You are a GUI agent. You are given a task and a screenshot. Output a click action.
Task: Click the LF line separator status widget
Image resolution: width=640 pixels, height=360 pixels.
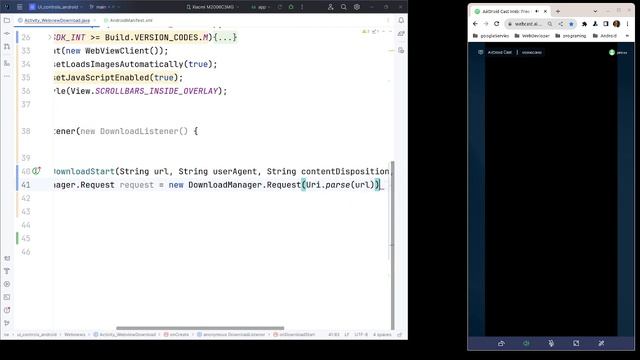(347, 335)
